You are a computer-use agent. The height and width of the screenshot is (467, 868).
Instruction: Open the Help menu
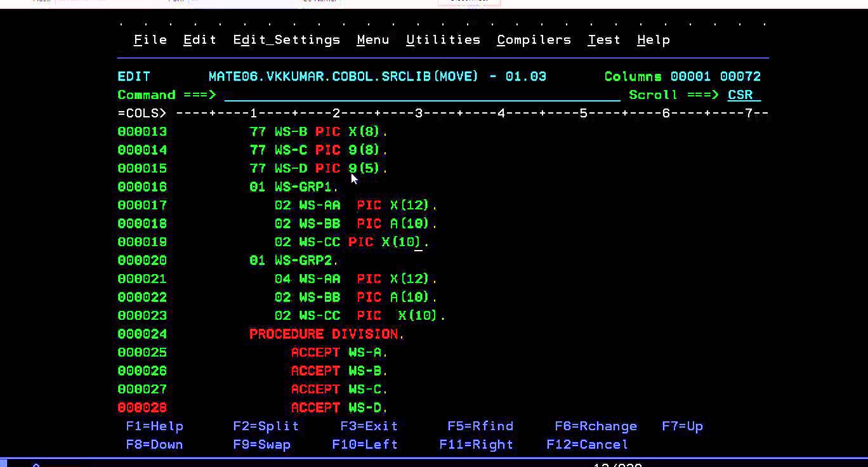[x=653, y=39]
